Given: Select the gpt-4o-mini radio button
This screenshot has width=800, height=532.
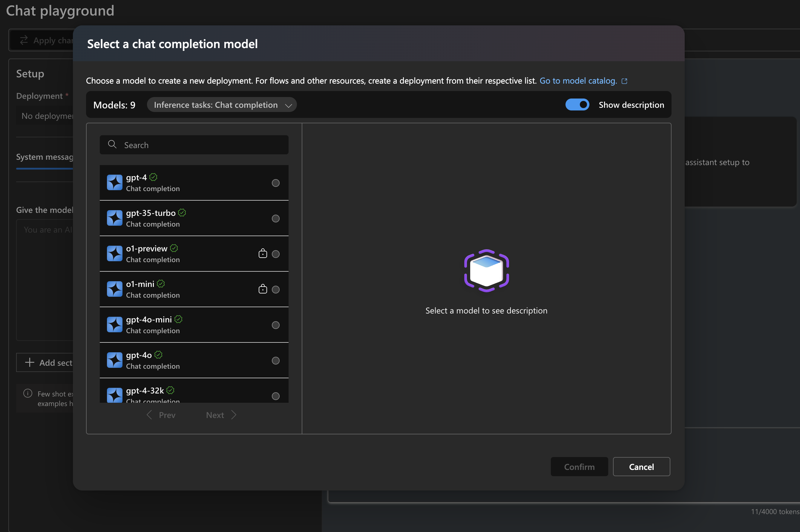Looking at the screenshot, I should pos(276,325).
